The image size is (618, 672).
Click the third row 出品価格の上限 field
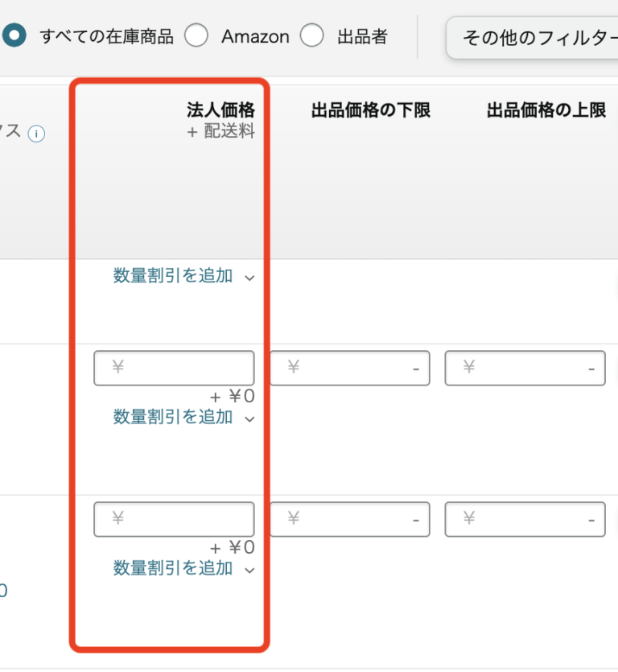[525, 519]
